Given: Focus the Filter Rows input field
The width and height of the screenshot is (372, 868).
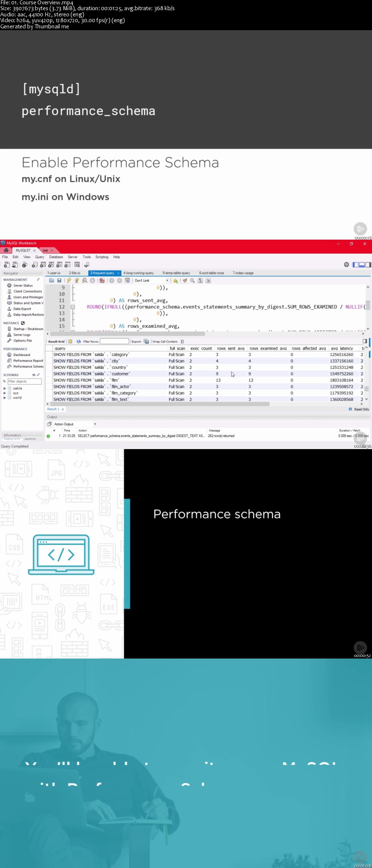Looking at the screenshot, I should pyautogui.click(x=114, y=341).
